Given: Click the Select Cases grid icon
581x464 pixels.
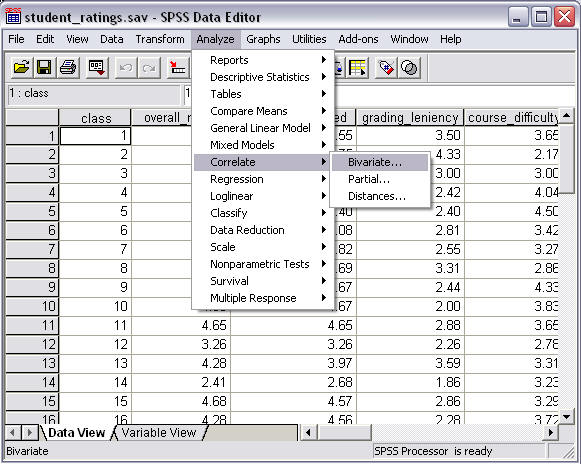Looking at the screenshot, I should click(x=357, y=67).
